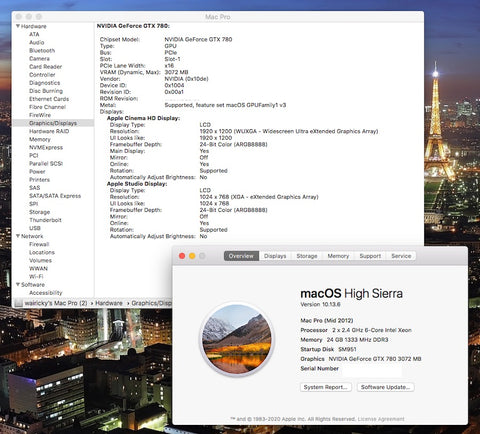
Task: Select SAS in the sidebar
Action: [34, 188]
